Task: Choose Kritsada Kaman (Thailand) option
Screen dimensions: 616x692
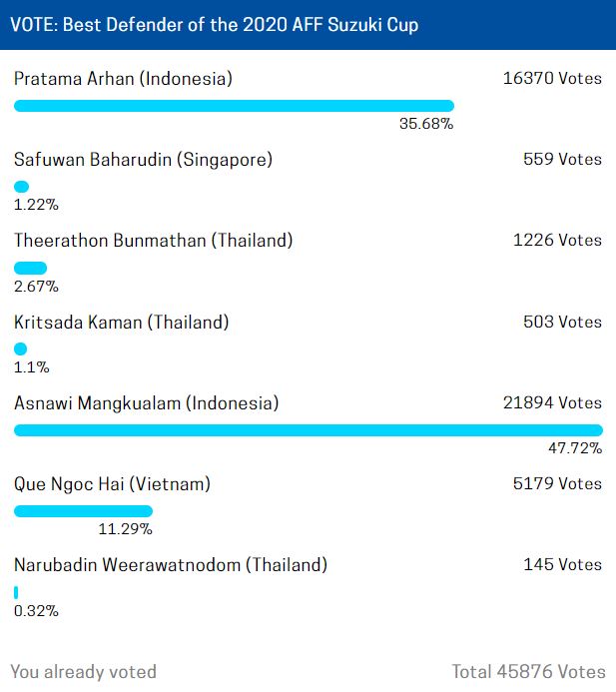Action: [122, 323]
